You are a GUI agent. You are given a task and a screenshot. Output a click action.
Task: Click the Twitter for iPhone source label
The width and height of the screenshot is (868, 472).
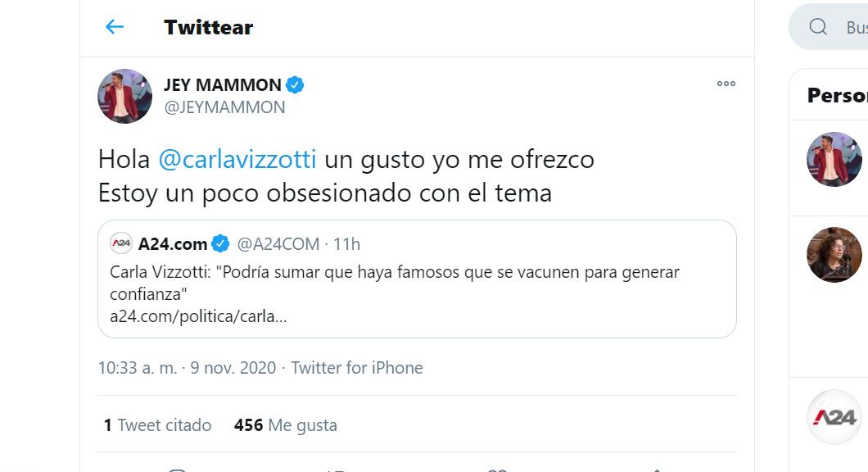[x=357, y=368]
